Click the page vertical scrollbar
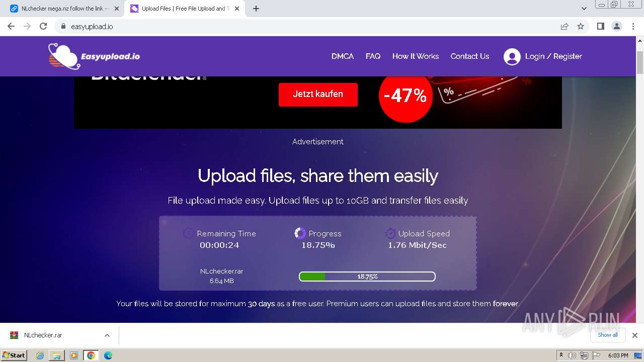This screenshot has height=362, width=644. point(640,64)
